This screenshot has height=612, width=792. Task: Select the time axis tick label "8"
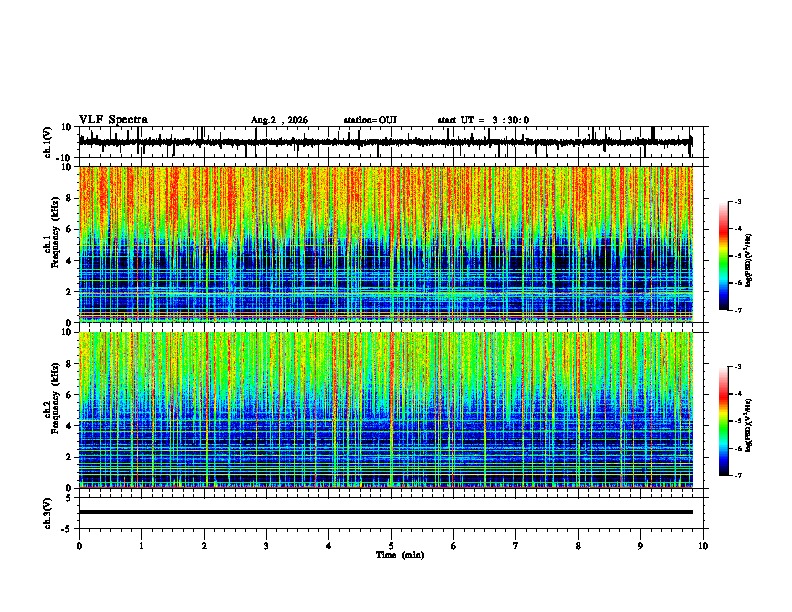578,546
